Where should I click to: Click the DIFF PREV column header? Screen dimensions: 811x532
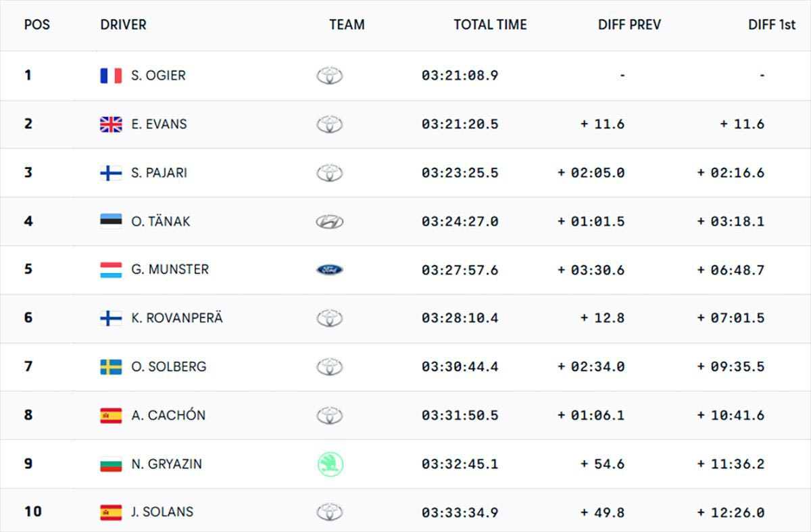point(629,25)
